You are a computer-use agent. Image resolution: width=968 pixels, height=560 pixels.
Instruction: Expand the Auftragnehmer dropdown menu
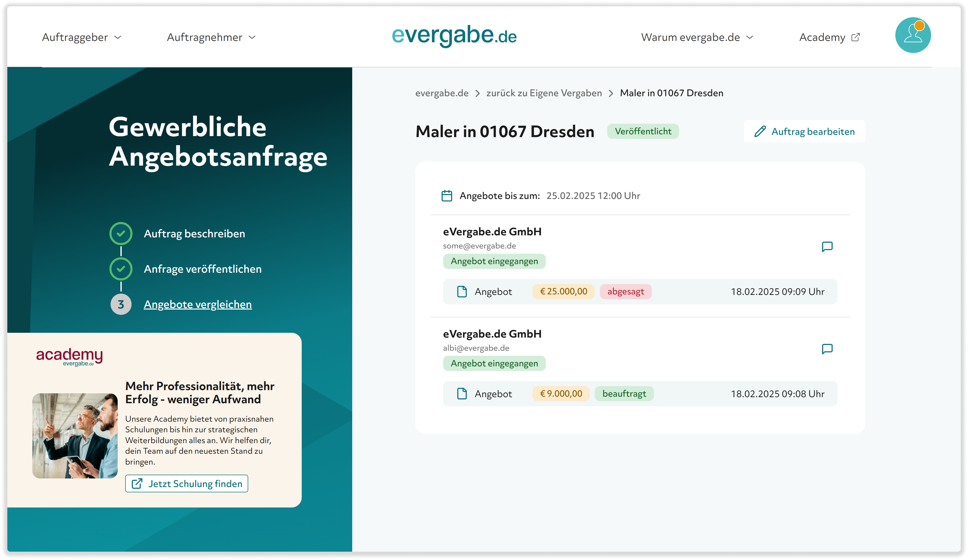point(211,37)
